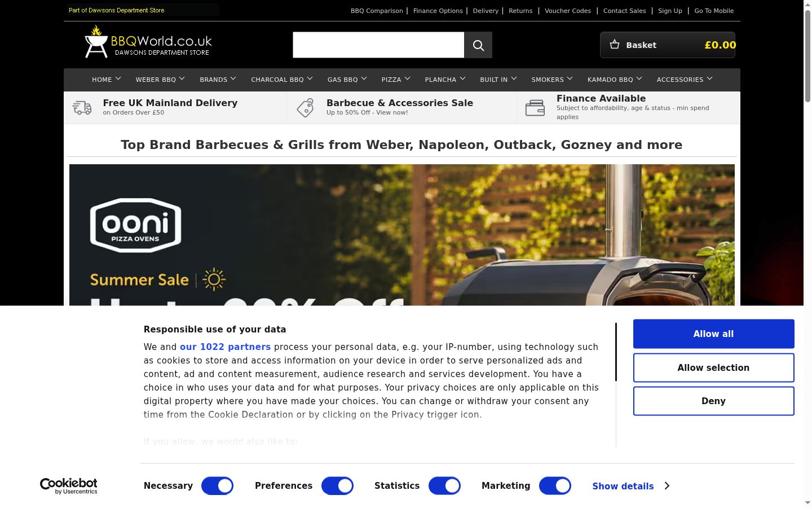Open the Charcoal BBQ dropdown
Image resolution: width=812 pixels, height=508 pixels.
[x=282, y=80]
